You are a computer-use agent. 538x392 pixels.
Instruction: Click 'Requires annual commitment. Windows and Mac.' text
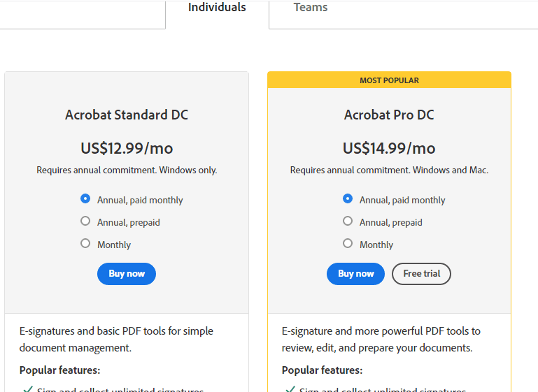click(389, 170)
